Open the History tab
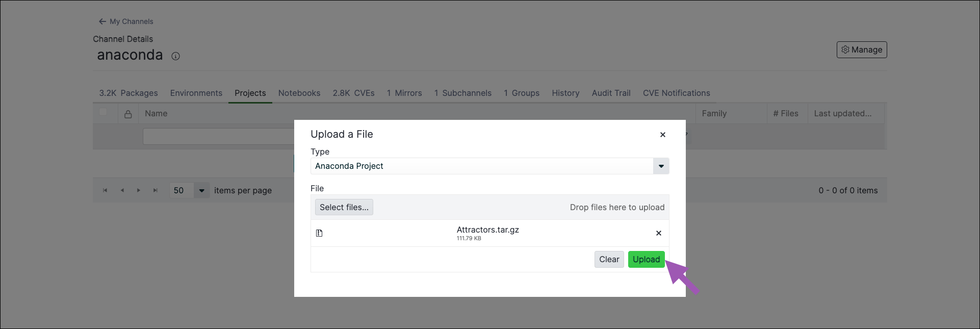980x329 pixels. pyautogui.click(x=565, y=93)
